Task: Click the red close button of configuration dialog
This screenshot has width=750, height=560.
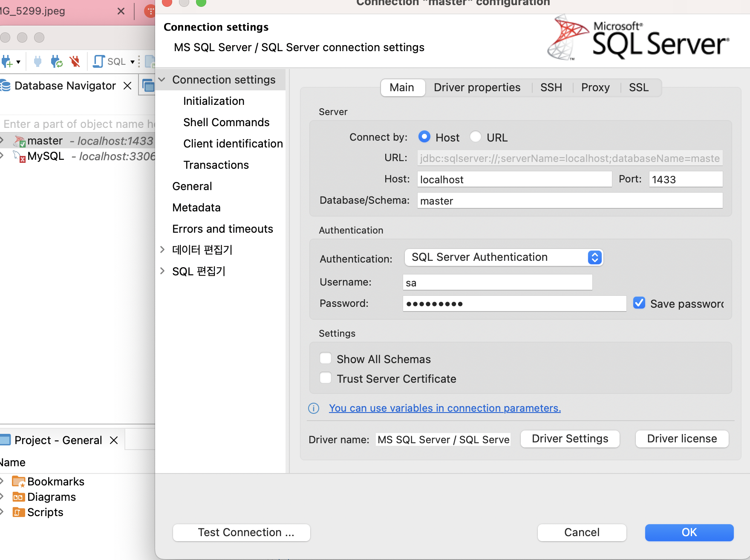Action: [167, 2]
